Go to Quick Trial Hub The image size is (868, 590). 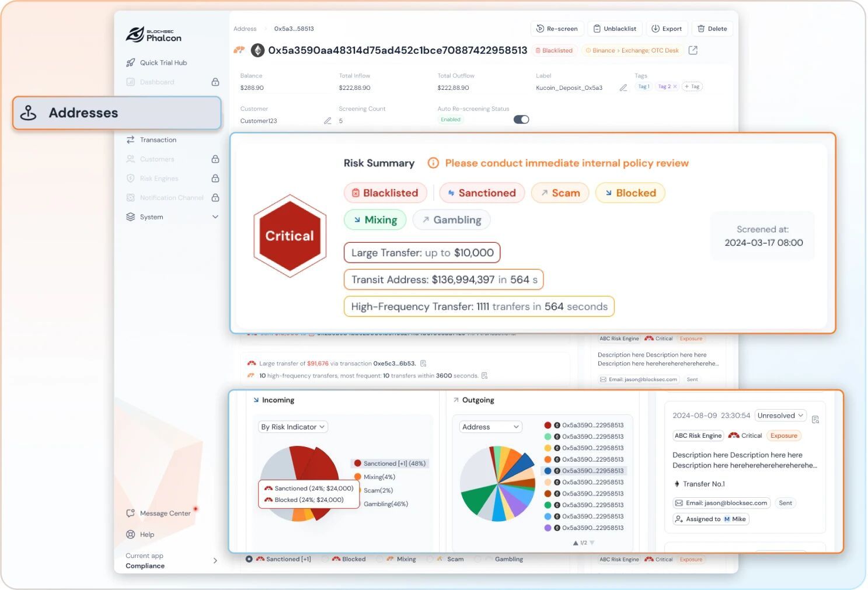pyautogui.click(x=163, y=63)
